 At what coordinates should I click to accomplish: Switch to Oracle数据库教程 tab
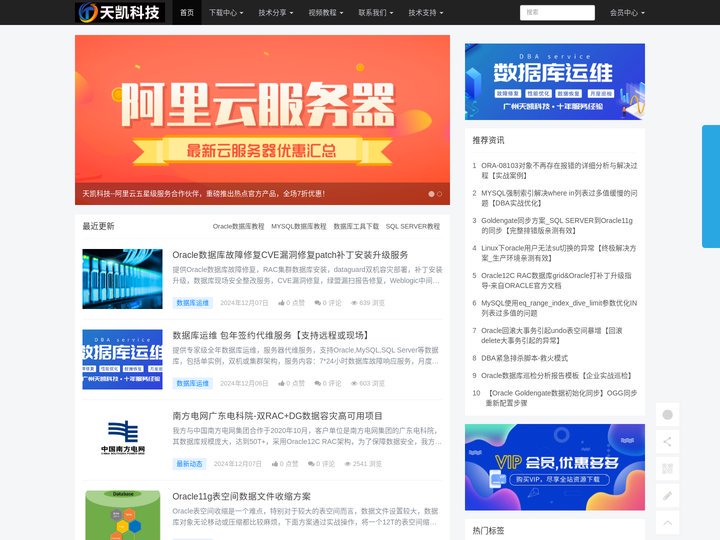coord(238,226)
